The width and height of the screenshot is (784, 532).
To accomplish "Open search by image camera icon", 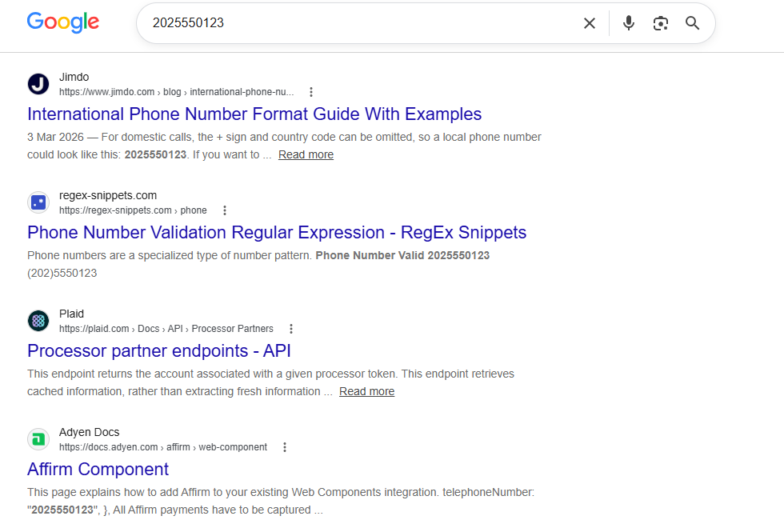I will coord(661,23).
